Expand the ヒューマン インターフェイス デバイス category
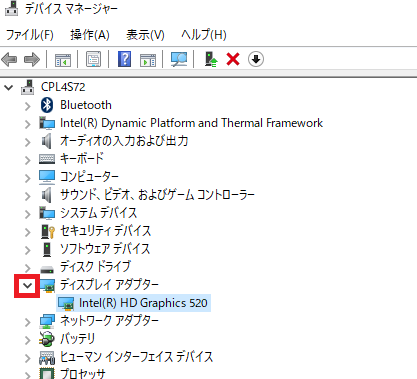 click(28, 358)
